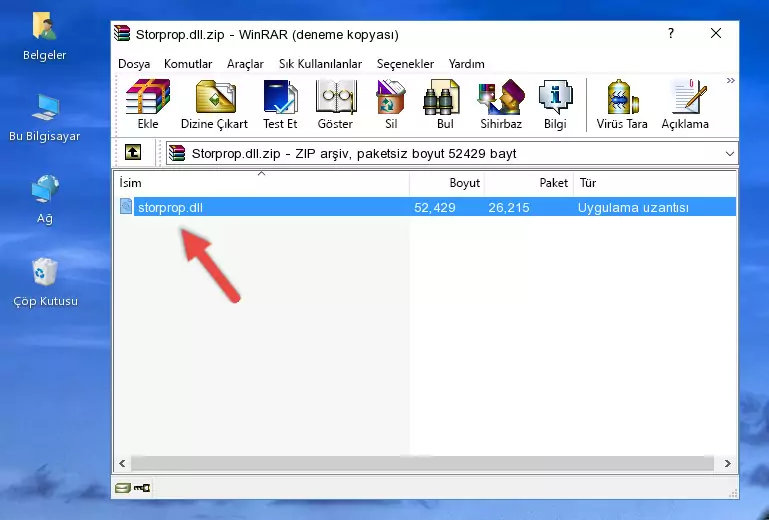This screenshot has width=769, height=520.
Task: Sort by Boyut column header
Action: tap(447, 183)
